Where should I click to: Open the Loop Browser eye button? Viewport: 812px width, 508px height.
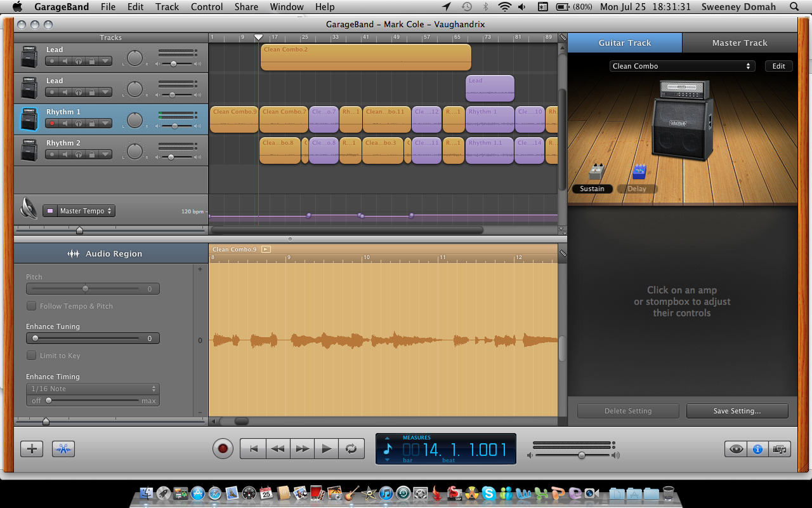click(x=736, y=449)
